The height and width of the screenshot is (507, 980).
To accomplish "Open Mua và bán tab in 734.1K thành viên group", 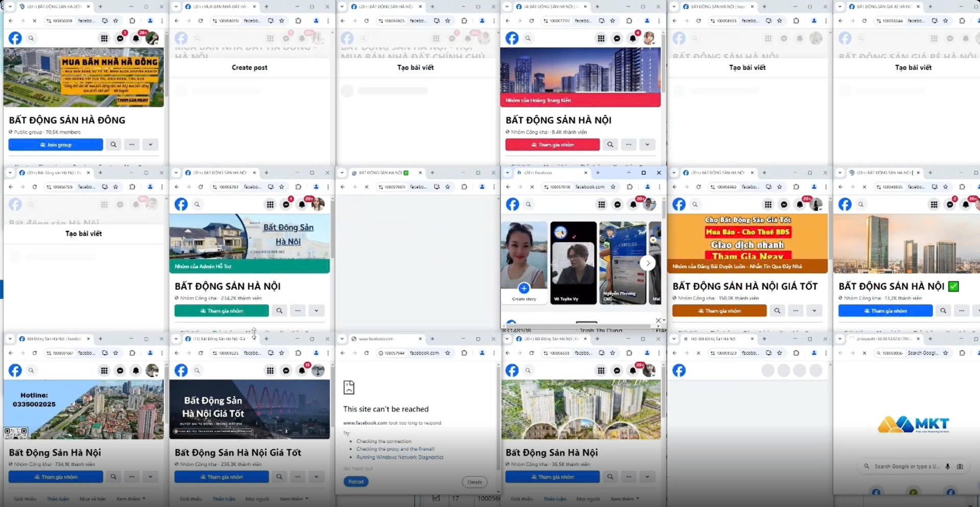I will point(92,499).
